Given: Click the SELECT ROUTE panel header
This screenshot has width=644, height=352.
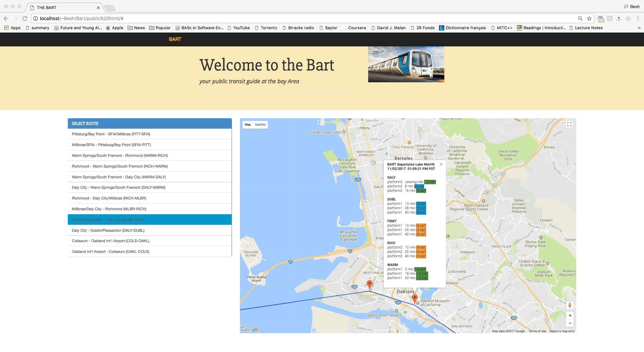Looking at the screenshot, I should 150,124.
